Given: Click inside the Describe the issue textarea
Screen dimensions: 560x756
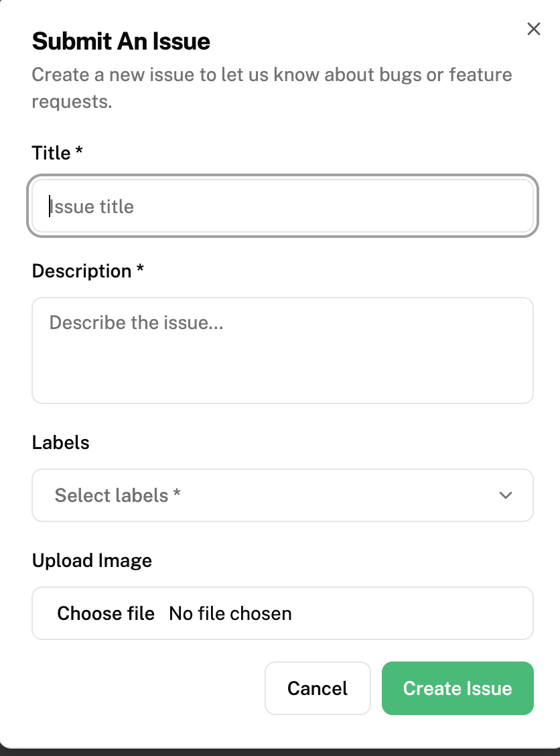Looking at the screenshot, I should (281, 349).
